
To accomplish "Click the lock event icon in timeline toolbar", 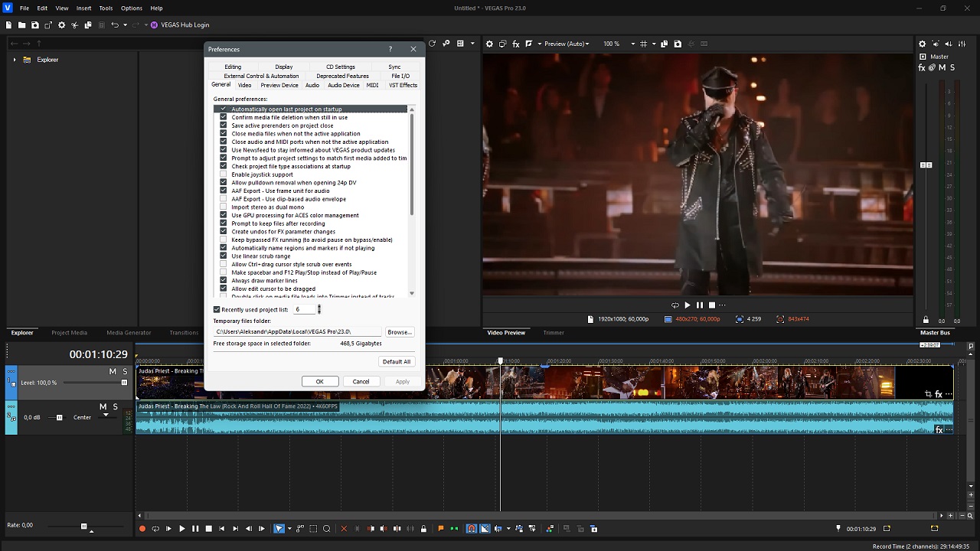I will tap(423, 529).
